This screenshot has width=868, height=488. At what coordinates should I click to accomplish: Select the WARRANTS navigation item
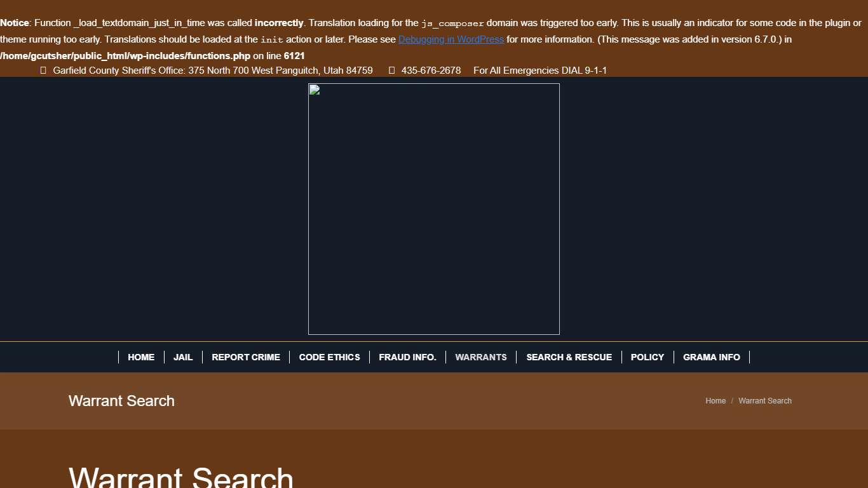(x=481, y=357)
